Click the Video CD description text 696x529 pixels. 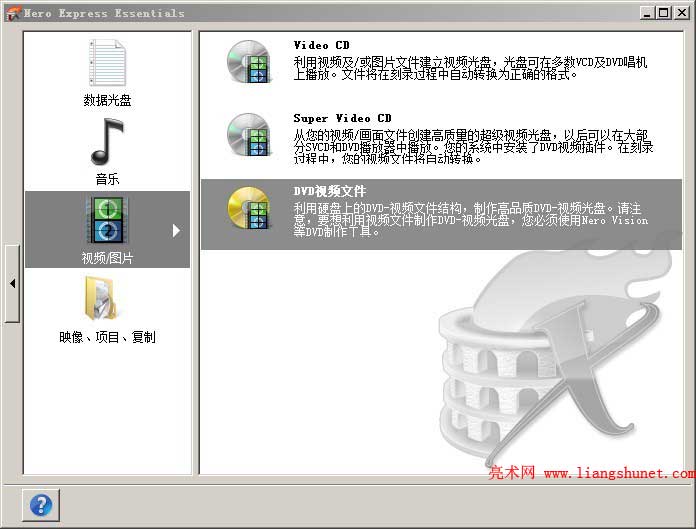[470, 68]
